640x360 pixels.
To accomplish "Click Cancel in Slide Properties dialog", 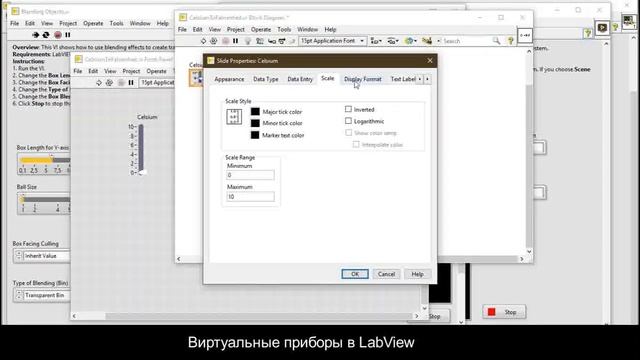I will pyautogui.click(x=386, y=274).
